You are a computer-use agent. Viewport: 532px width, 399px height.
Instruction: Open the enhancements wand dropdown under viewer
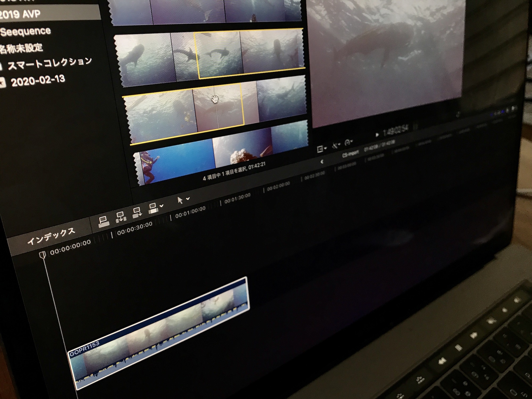point(336,146)
